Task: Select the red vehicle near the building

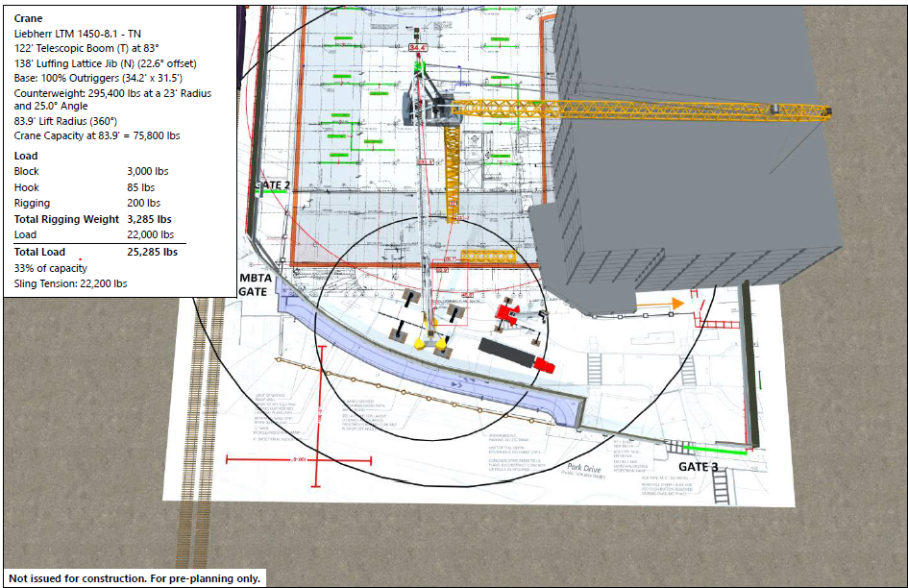Action: pyautogui.click(x=507, y=313)
